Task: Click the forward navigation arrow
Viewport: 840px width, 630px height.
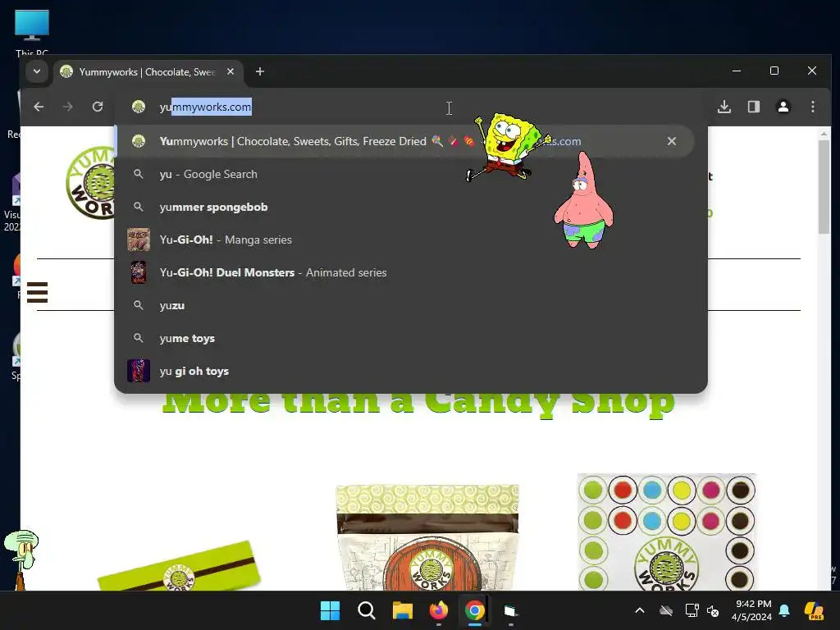Action: tap(67, 107)
